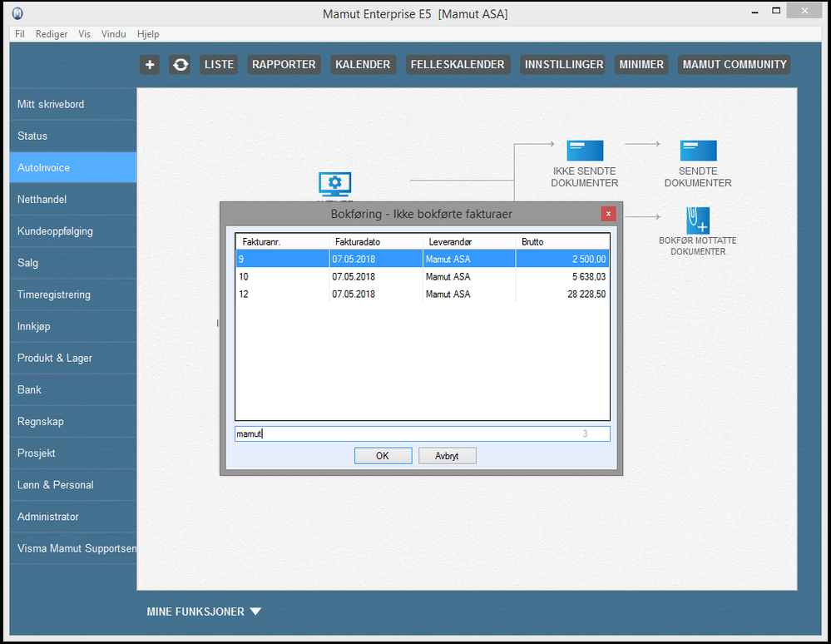Select Status in the sidebar
Viewport: 831px width, 644px height.
point(73,136)
